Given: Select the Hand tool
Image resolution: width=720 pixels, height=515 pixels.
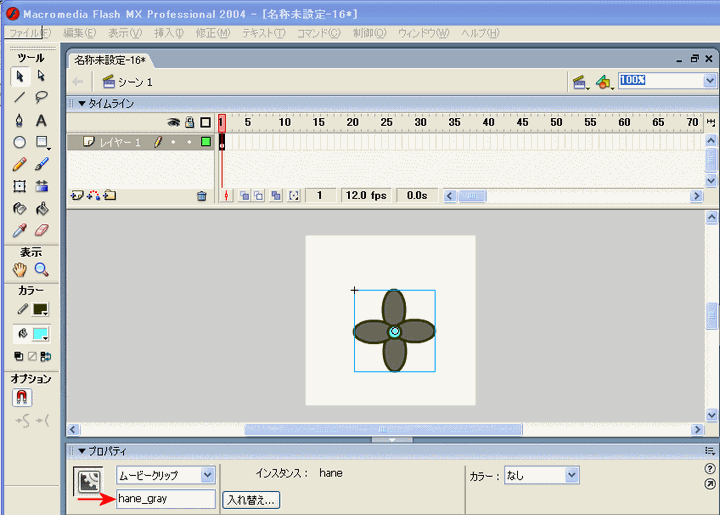Looking at the screenshot, I should (x=20, y=270).
